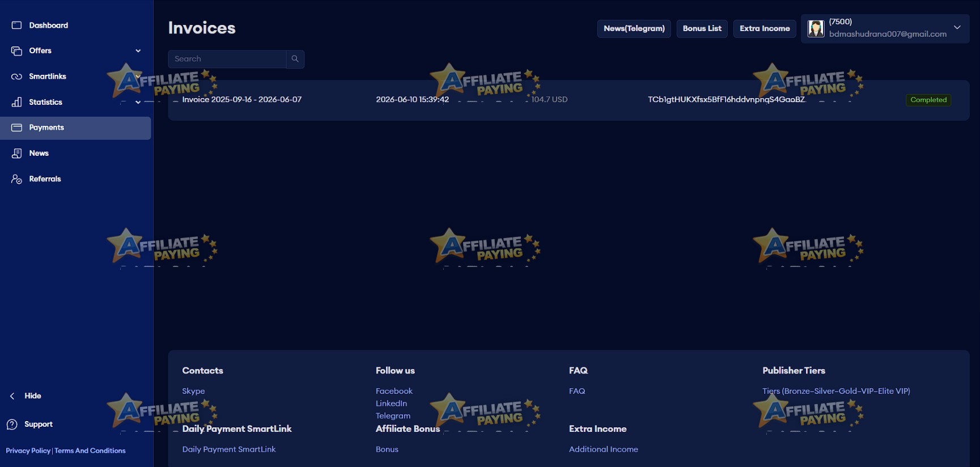Open the Terms And Conditions link
Screen dimensions: 980x467
pos(90,451)
